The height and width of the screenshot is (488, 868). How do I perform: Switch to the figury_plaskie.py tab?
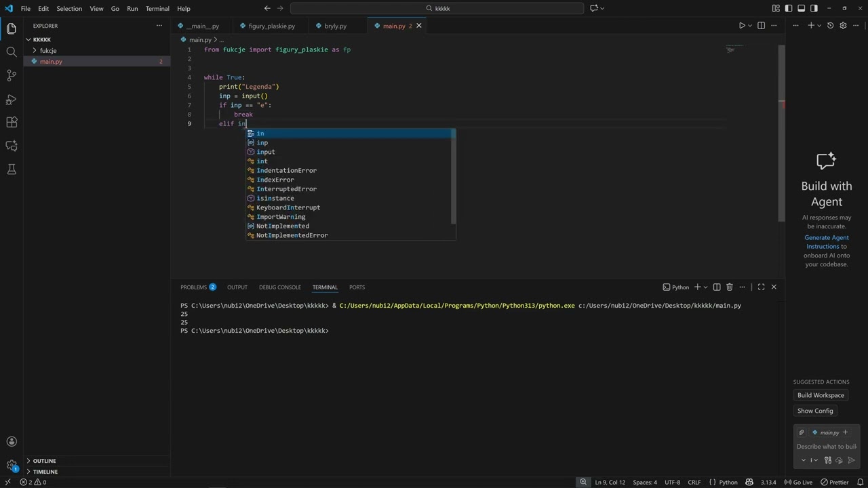[x=271, y=26]
